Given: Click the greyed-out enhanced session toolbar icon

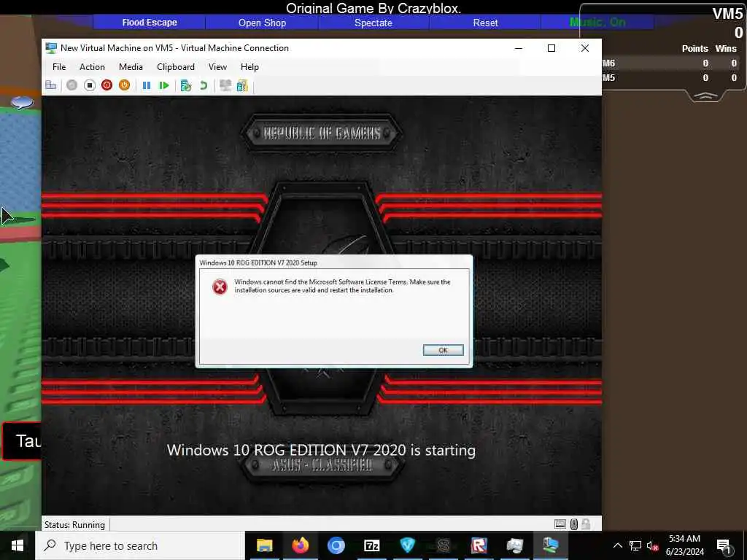Looking at the screenshot, I should pos(225,85).
